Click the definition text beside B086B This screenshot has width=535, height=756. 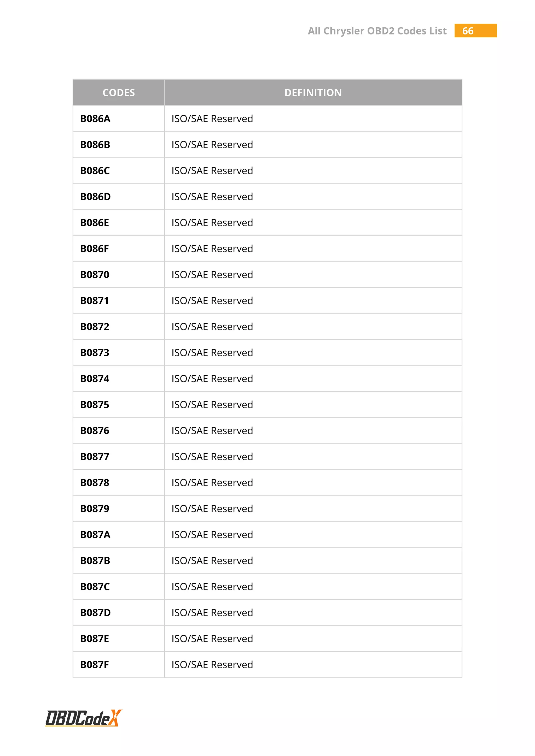tap(212, 145)
